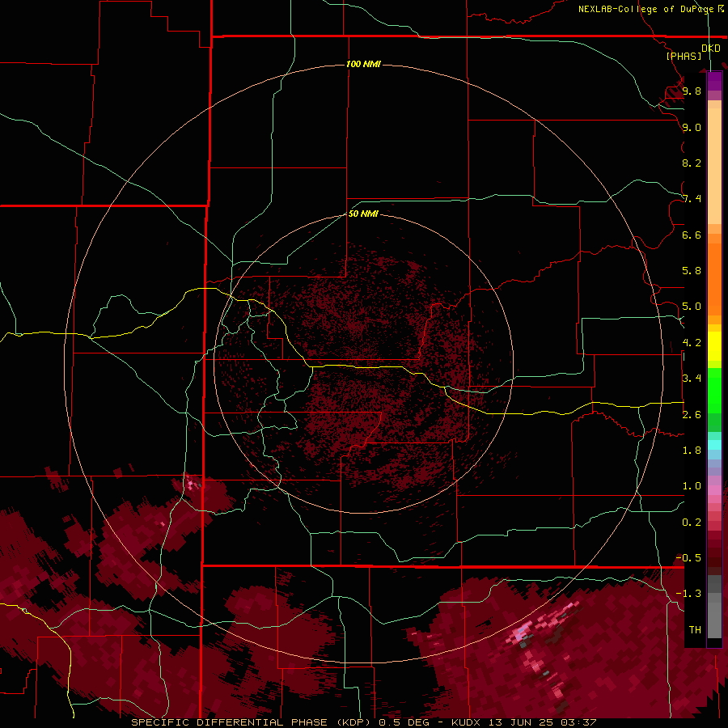728x728 pixels.
Task: Pick the purple top segment of color scale
Action: tap(714, 81)
